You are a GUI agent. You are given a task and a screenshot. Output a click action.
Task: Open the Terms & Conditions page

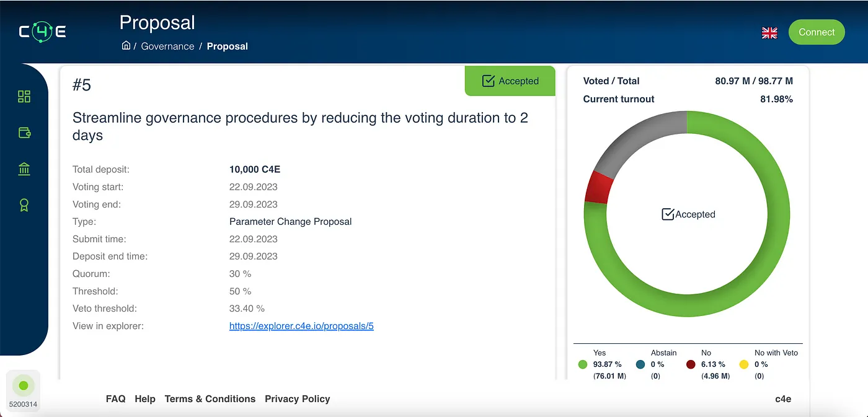[210, 399]
